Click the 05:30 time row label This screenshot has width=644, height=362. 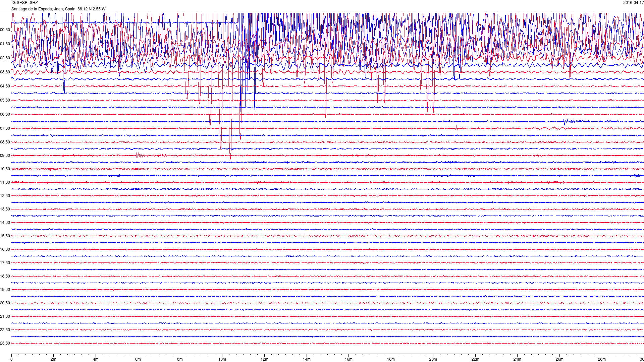click(x=5, y=100)
